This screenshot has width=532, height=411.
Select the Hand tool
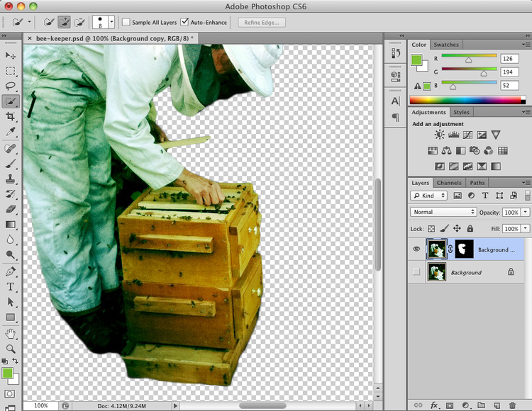tap(11, 333)
